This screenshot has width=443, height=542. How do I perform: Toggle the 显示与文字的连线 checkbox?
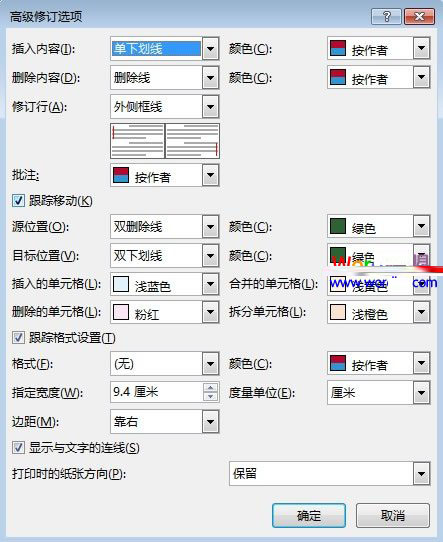tap(18, 448)
